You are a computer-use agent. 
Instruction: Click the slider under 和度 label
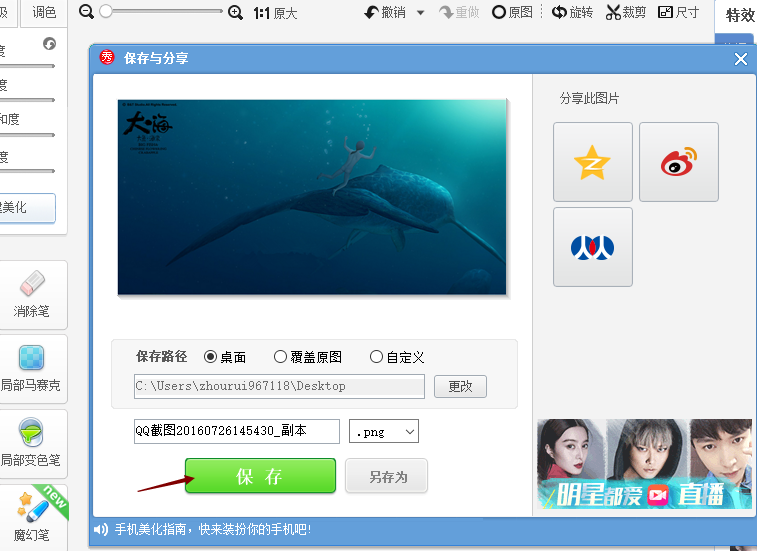(28, 135)
